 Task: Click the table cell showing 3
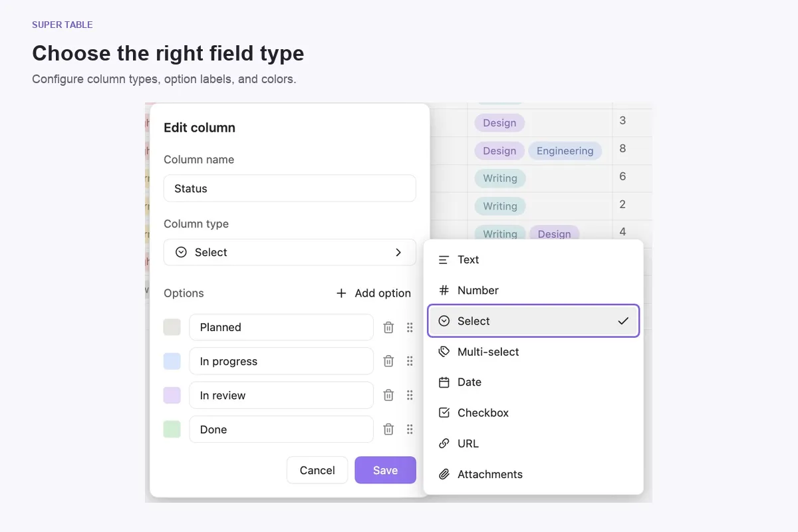point(632,123)
